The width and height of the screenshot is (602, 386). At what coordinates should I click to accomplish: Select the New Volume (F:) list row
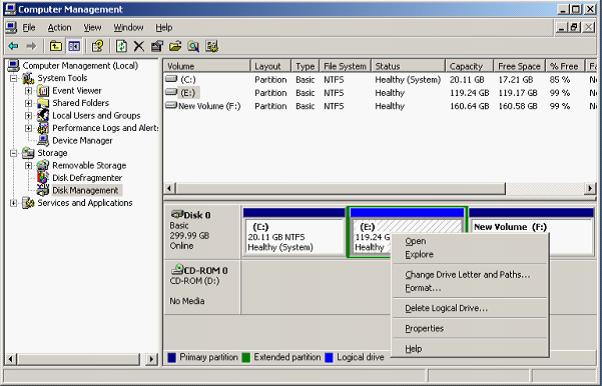click(379, 106)
